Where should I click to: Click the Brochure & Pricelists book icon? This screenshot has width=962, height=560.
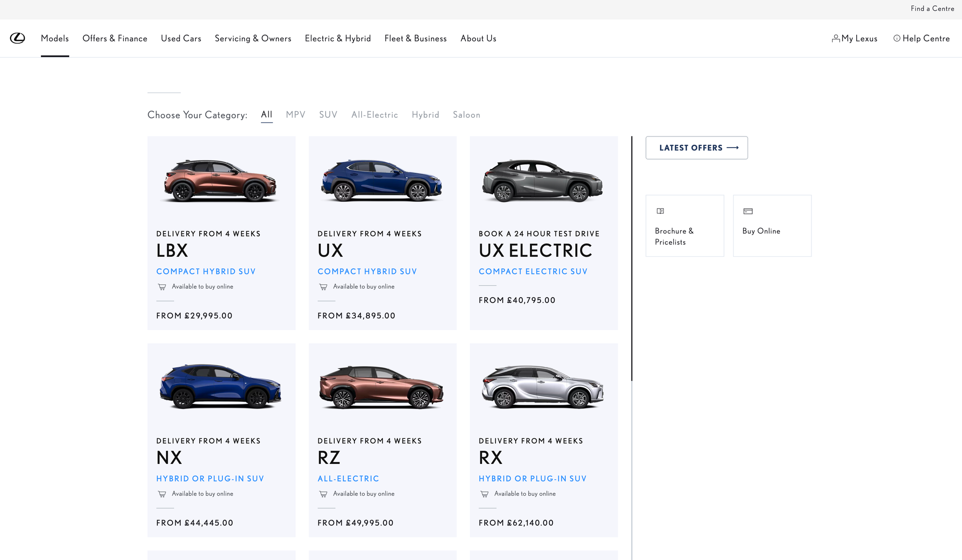click(660, 211)
